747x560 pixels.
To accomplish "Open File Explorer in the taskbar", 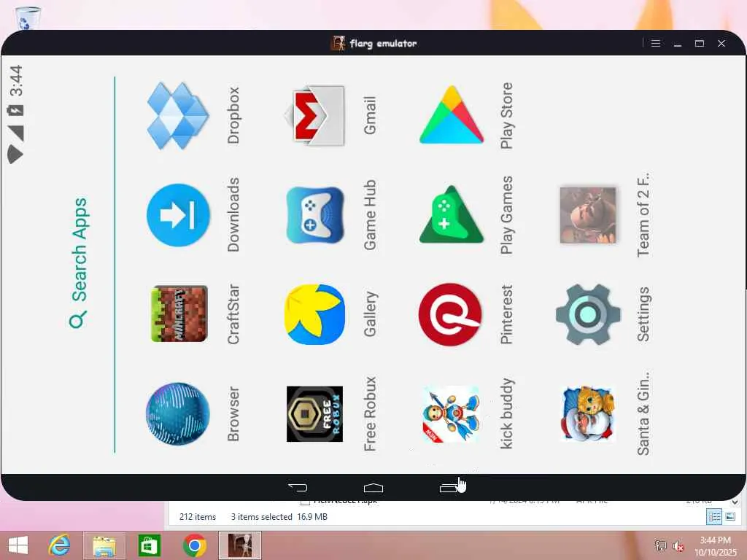I will tap(104, 545).
